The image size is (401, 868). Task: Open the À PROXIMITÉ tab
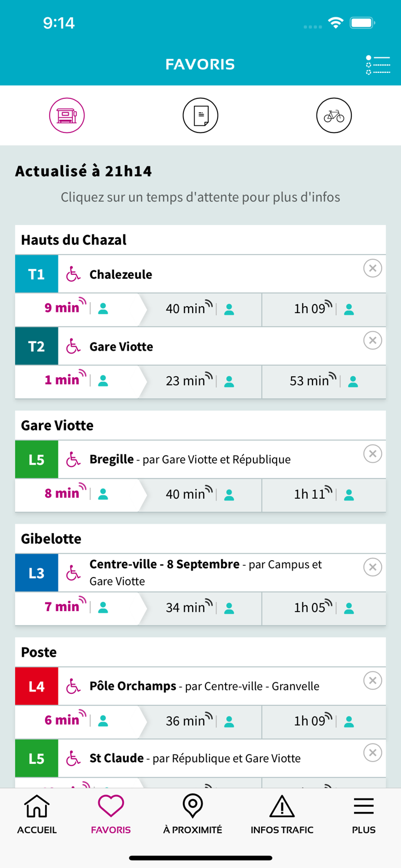tap(193, 814)
